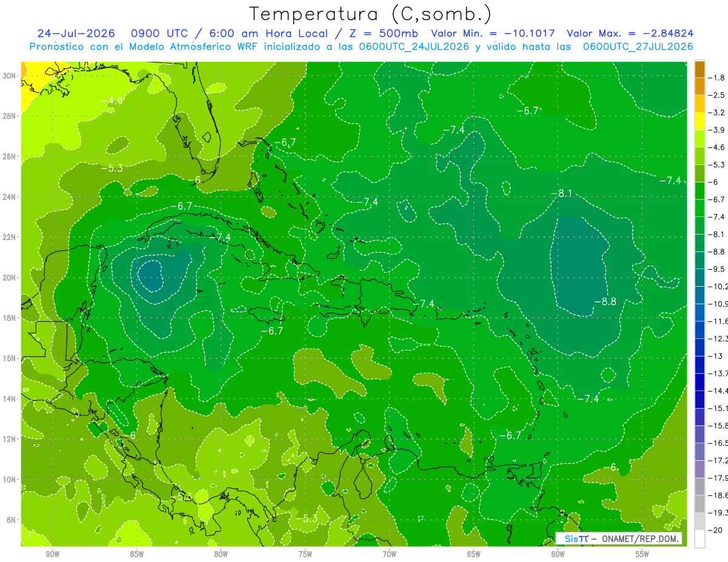Click the "-1.8" colorbar label
The width and height of the screenshot is (728, 562).
(x=716, y=78)
